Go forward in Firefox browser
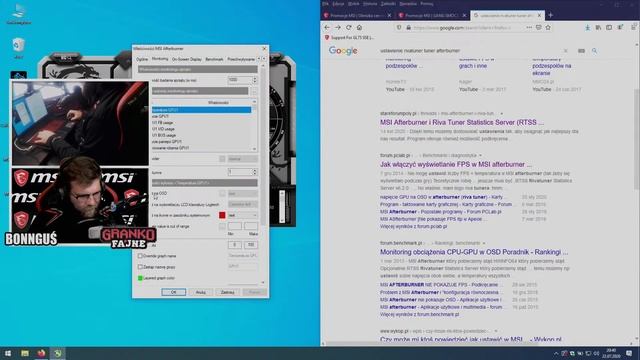Screen dimensions: 640x360 click(338, 27)
